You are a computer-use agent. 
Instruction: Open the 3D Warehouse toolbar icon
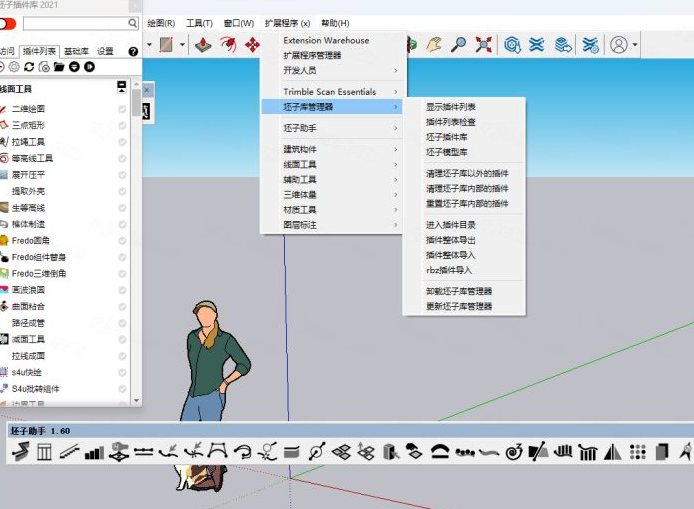512,45
